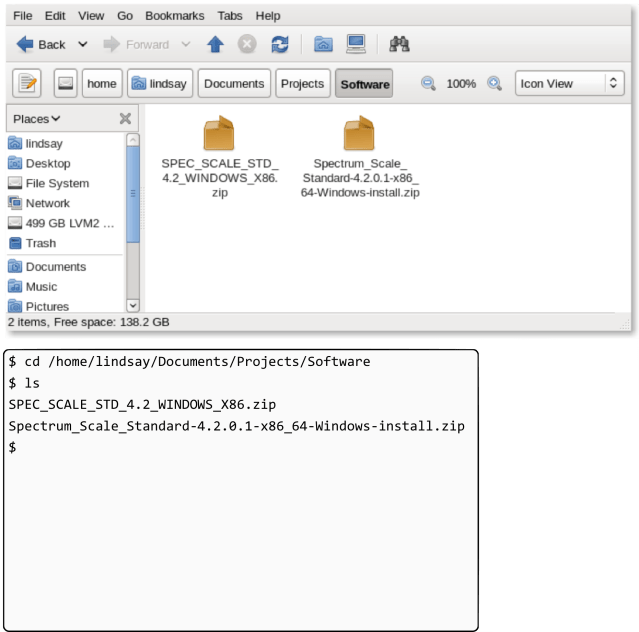Open the Home folder toolbar icon
Screen dimensions: 639x632
[323, 44]
